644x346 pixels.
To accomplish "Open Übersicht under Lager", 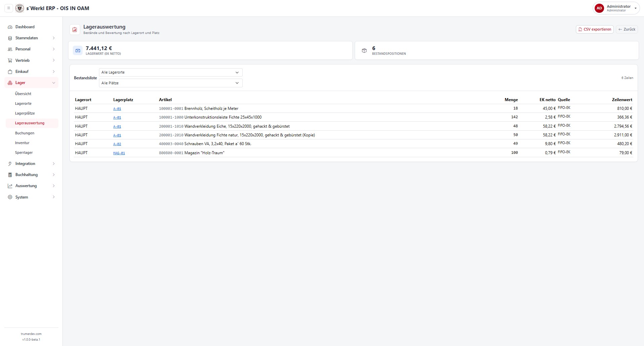I will [x=23, y=94].
